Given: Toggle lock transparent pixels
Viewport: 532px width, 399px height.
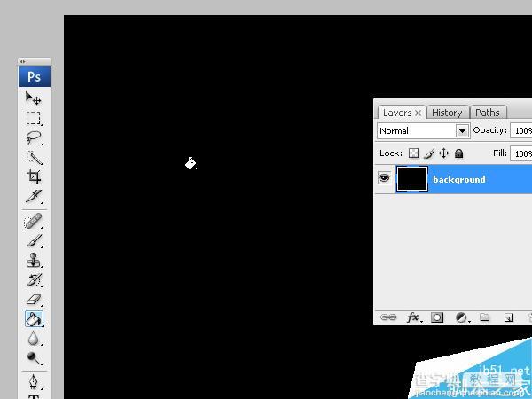Looking at the screenshot, I should point(413,153).
